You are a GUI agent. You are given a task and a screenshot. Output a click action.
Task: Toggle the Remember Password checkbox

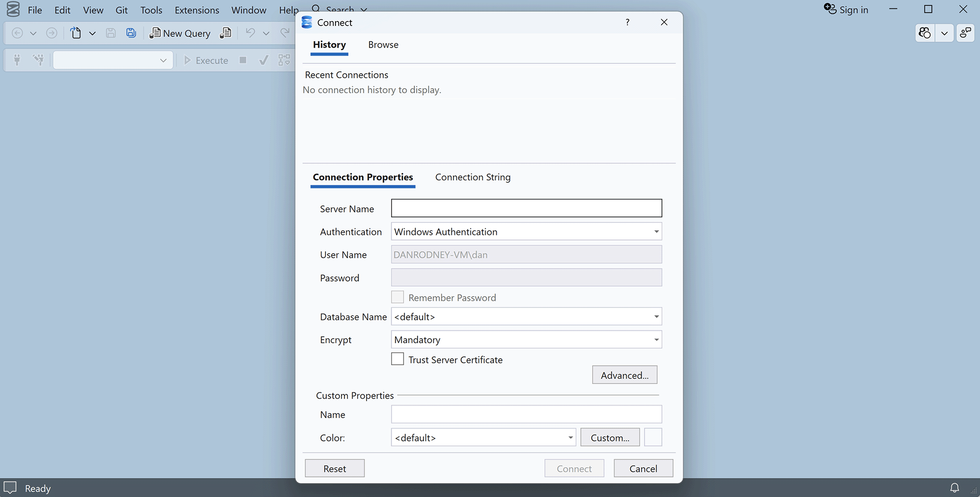pos(398,297)
